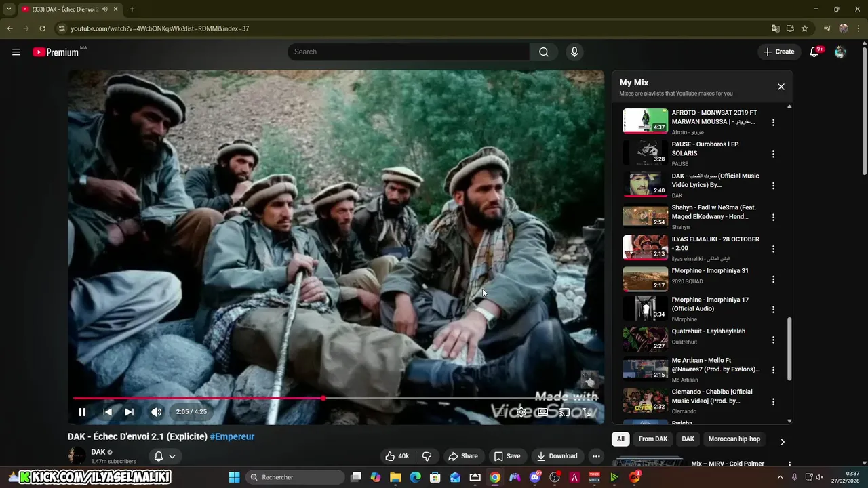
Task: Mute the tab via its speaker icon
Action: click(104, 9)
